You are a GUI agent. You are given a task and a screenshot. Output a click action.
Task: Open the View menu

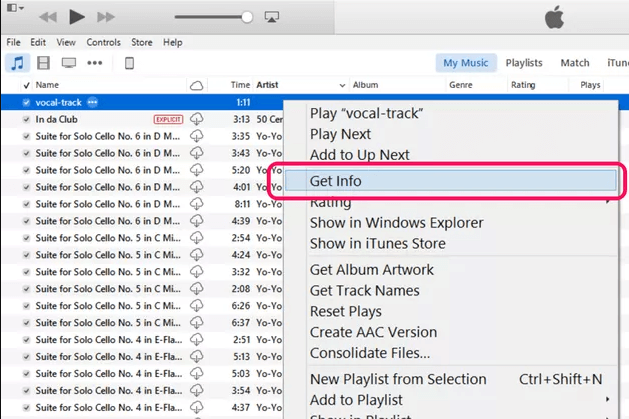click(66, 42)
